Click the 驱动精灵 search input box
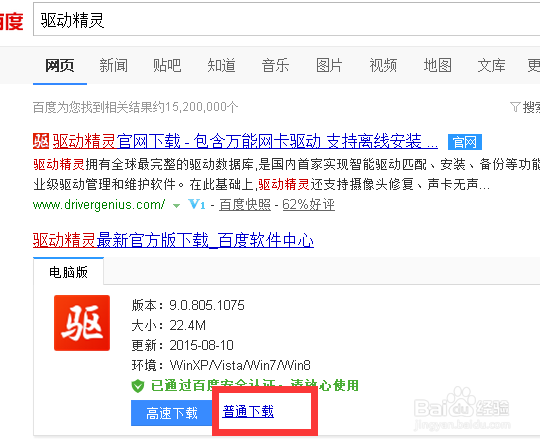 287,20
